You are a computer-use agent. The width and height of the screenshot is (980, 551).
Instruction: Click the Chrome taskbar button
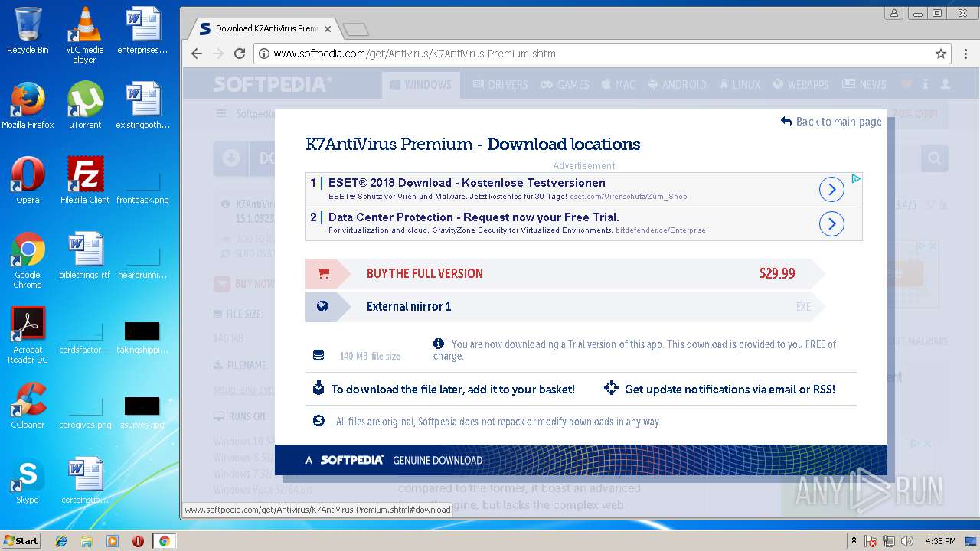coord(164,541)
